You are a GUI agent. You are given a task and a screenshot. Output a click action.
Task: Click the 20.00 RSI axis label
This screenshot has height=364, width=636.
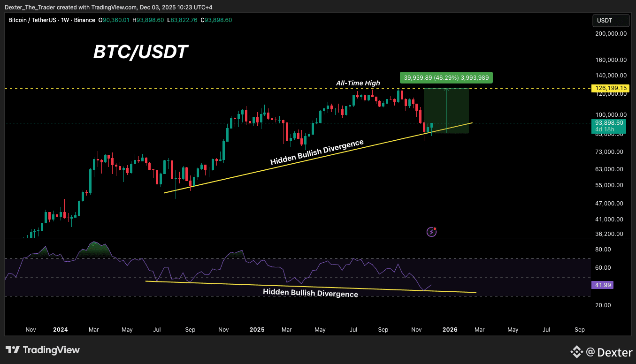tap(603, 305)
